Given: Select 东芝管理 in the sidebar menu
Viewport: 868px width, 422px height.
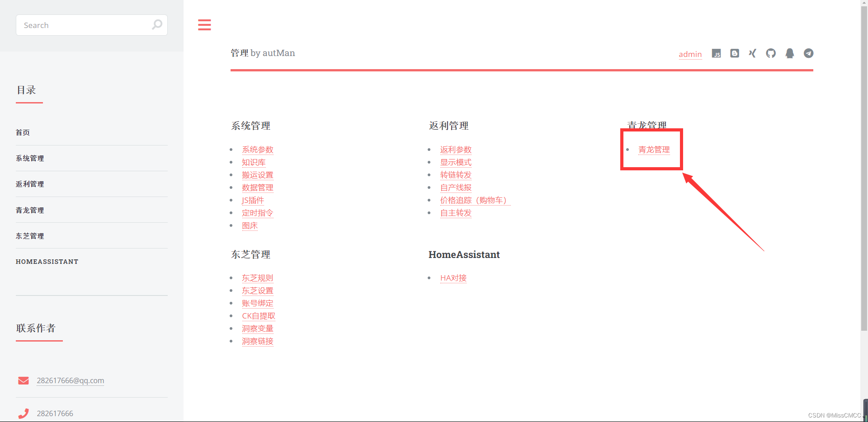Looking at the screenshot, I should coord(30,236).
